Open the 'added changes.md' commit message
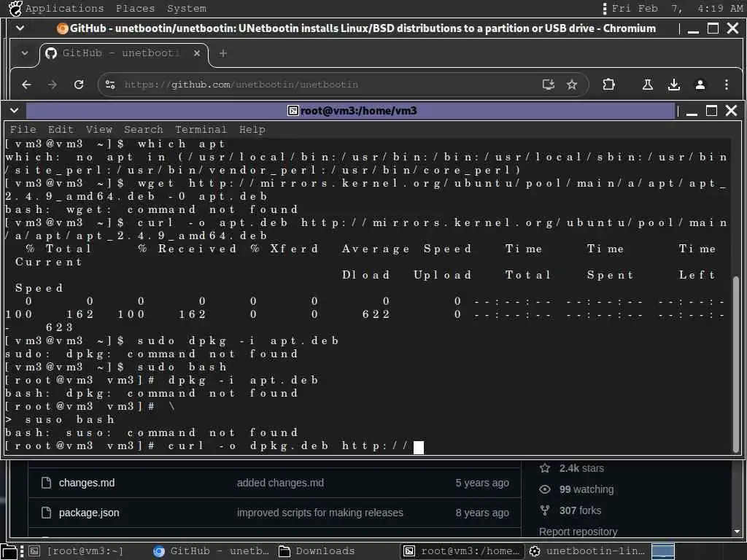This screenshot has height=560, width=747. (x=280, y=483)
